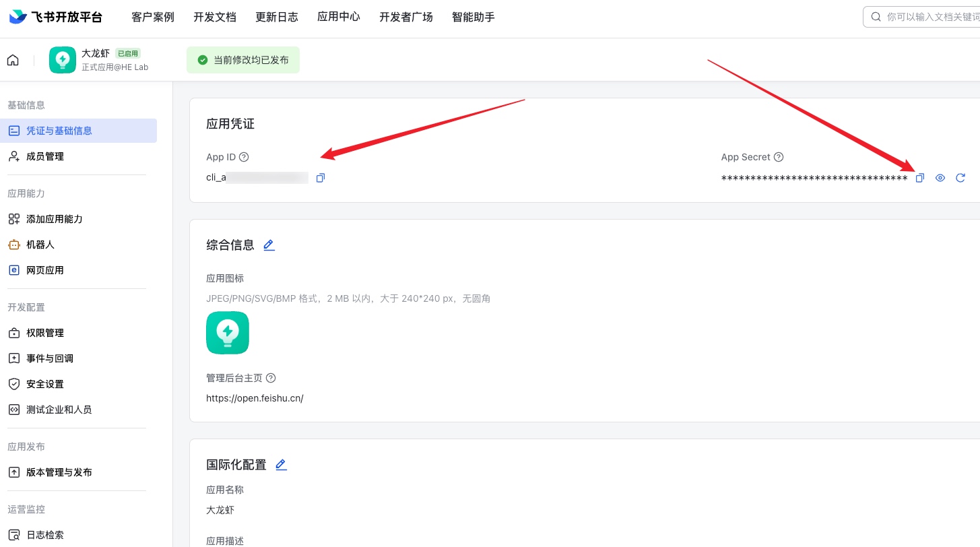Click search magnifier icon in search box
Viewport: 980px width, 547px height.
coord(876,17)
